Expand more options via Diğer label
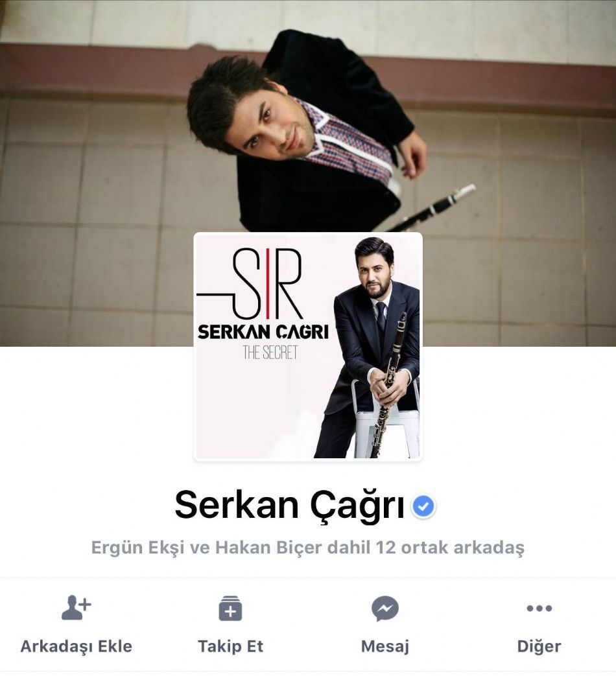This screenshot has width=616, height=676. 539,647
